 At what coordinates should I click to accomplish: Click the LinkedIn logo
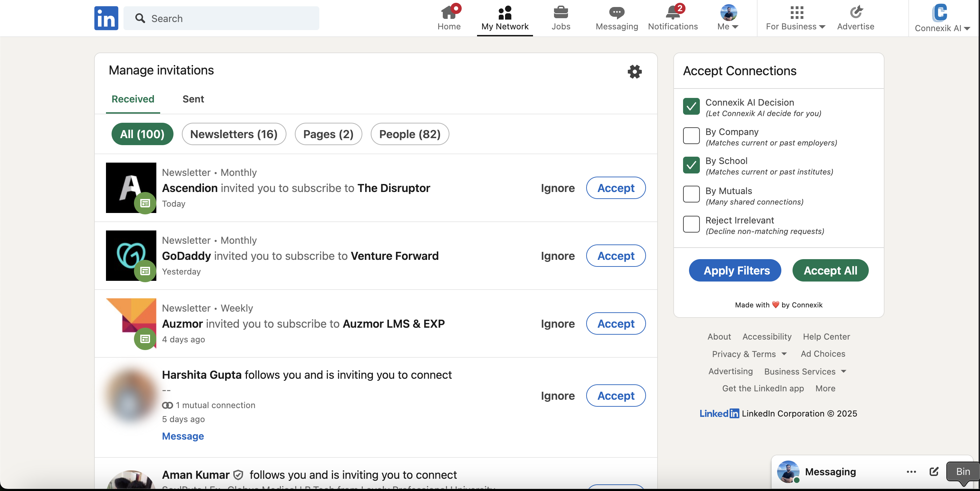coord(106,18)
